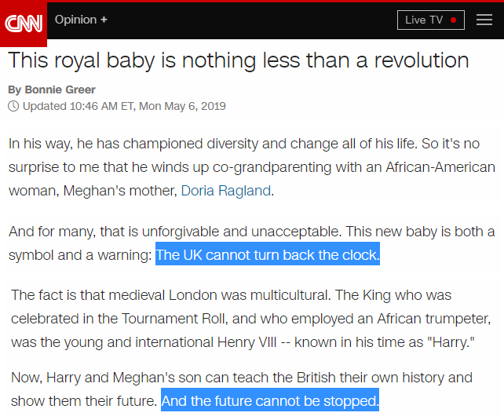Viewport: 504px width, 420px height.
Task: Click the Updated 10:46 AM ET timestamp text
Action: point(124,106)
